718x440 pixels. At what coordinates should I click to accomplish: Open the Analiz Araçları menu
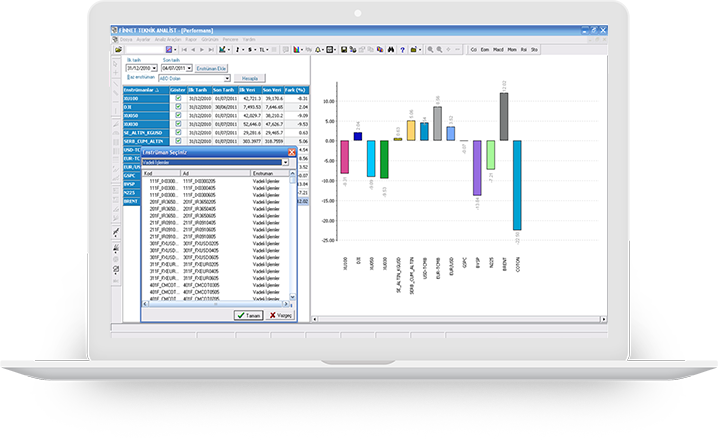(168, 40)
